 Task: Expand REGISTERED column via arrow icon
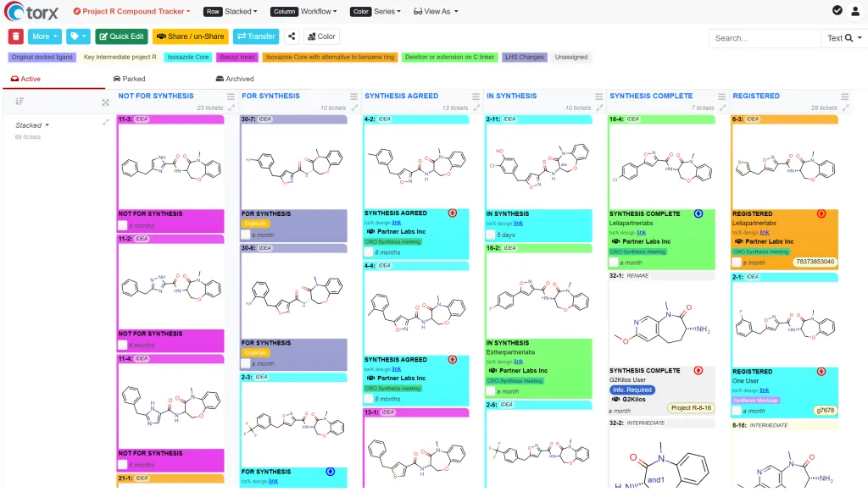846,108
